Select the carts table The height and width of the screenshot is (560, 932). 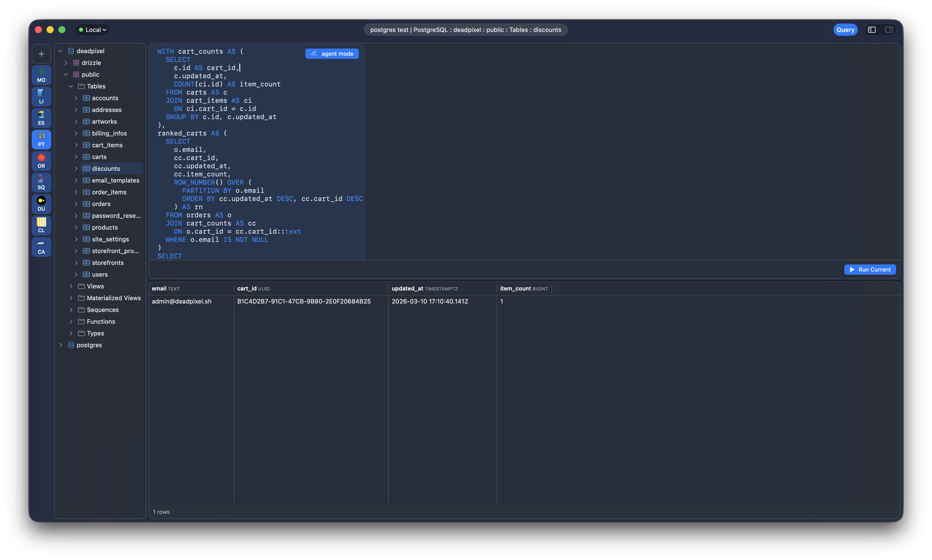tap(99, 157)
